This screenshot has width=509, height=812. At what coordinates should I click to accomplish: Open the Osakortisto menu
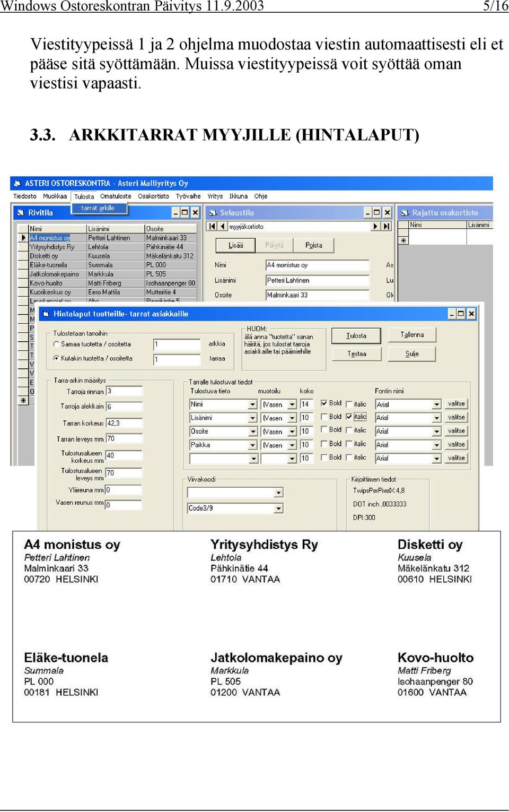[153, 196]
